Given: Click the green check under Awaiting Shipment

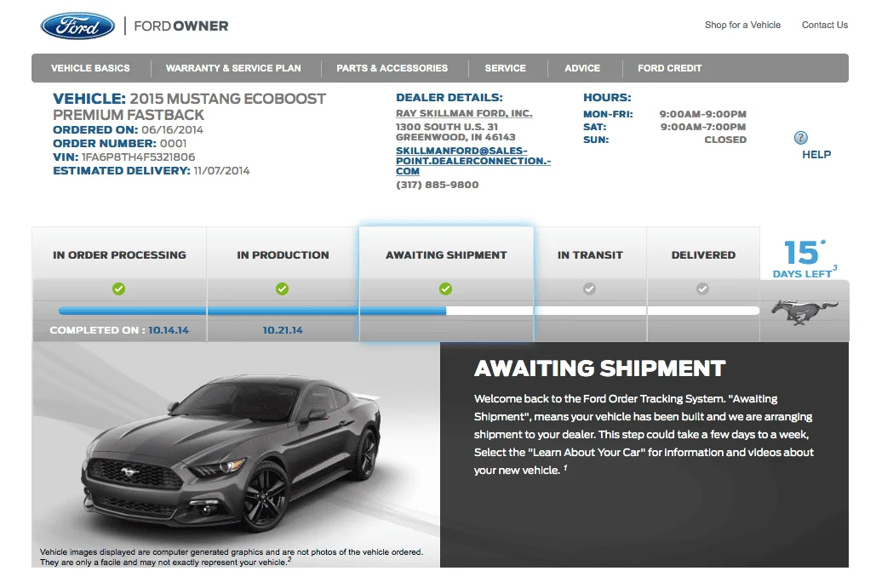Looking at the screenshot, I should tap(445, 288).
